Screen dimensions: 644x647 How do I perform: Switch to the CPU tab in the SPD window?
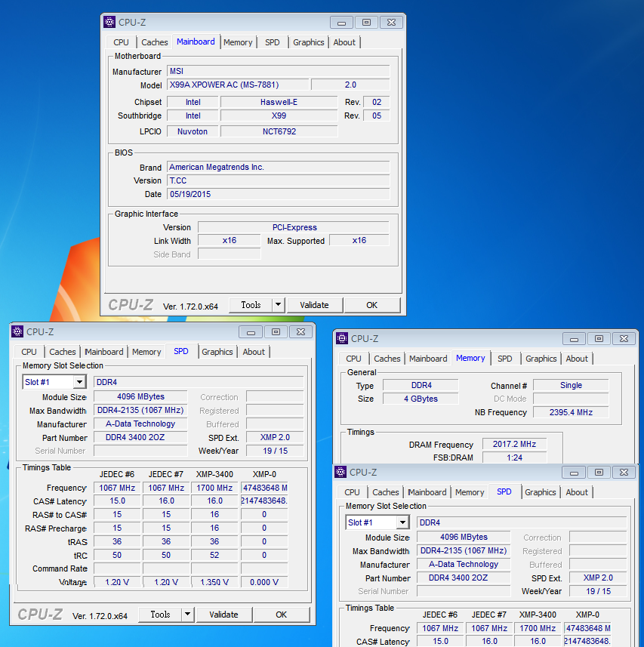click(29, 351)
